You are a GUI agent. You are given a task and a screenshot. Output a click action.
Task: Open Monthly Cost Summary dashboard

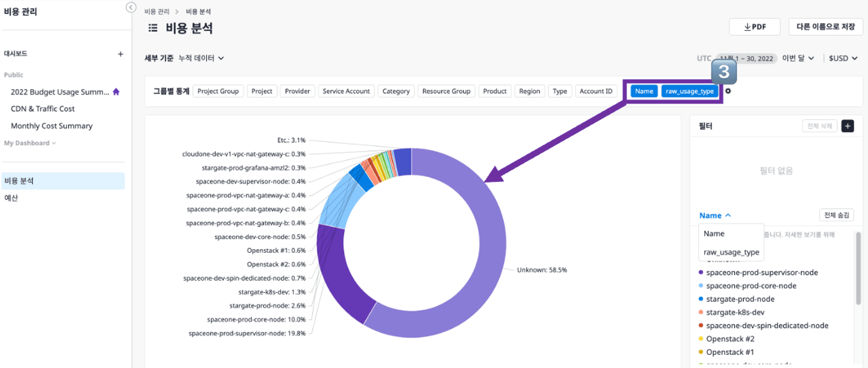(52, 126)
